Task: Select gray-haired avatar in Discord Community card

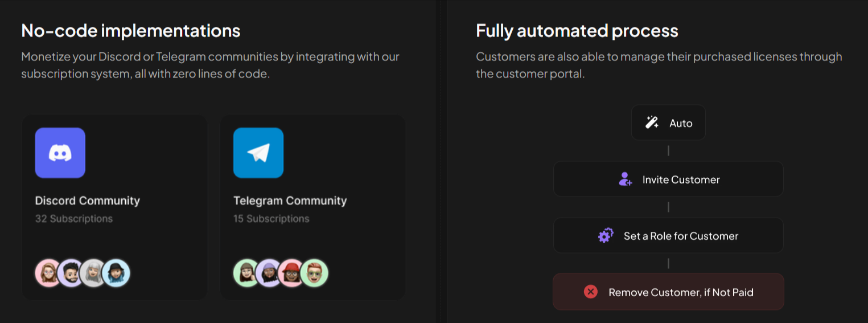Action: tap(94, 273)
